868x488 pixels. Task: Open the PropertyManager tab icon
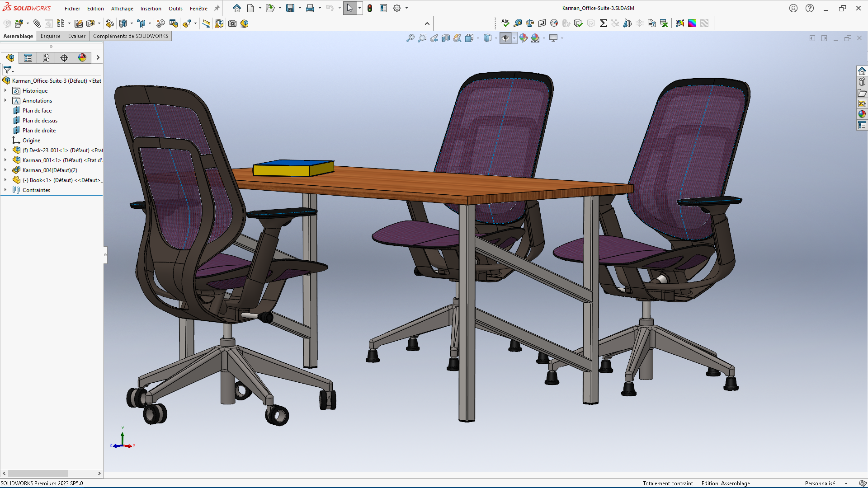click(28, 58)
